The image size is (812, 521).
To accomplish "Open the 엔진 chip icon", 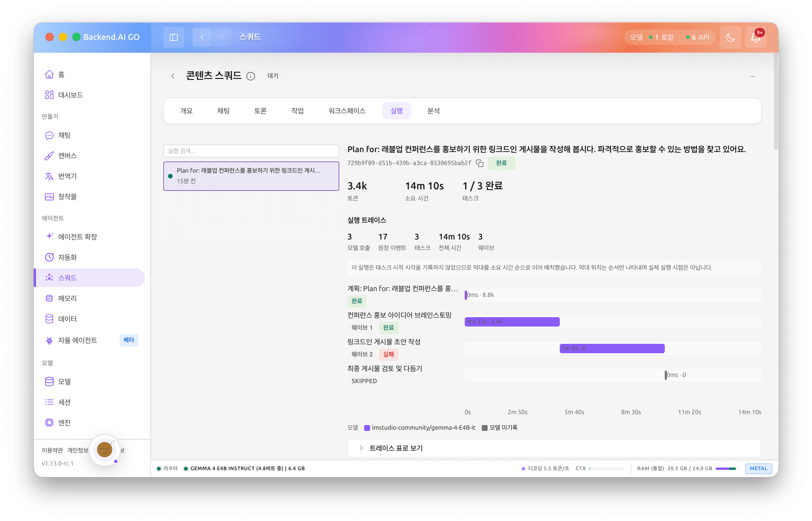I will pyautogui.click(x=50, y=423).
